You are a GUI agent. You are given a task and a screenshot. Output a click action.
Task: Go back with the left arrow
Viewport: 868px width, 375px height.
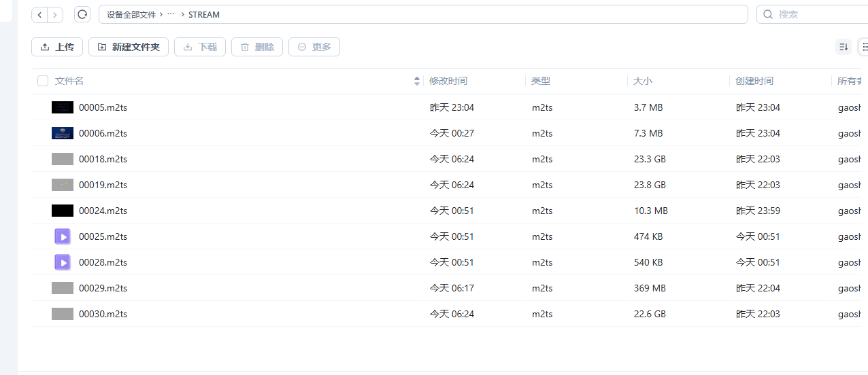(39, 14)
